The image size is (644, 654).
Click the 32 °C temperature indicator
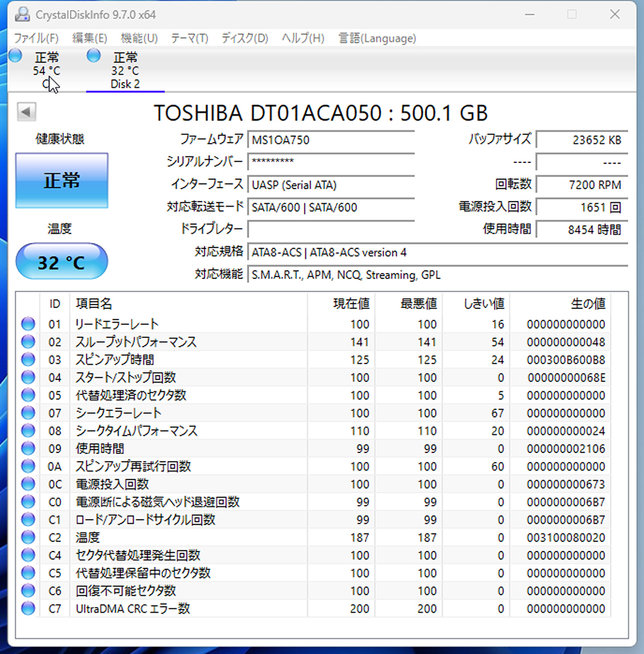tap(62, 262)
